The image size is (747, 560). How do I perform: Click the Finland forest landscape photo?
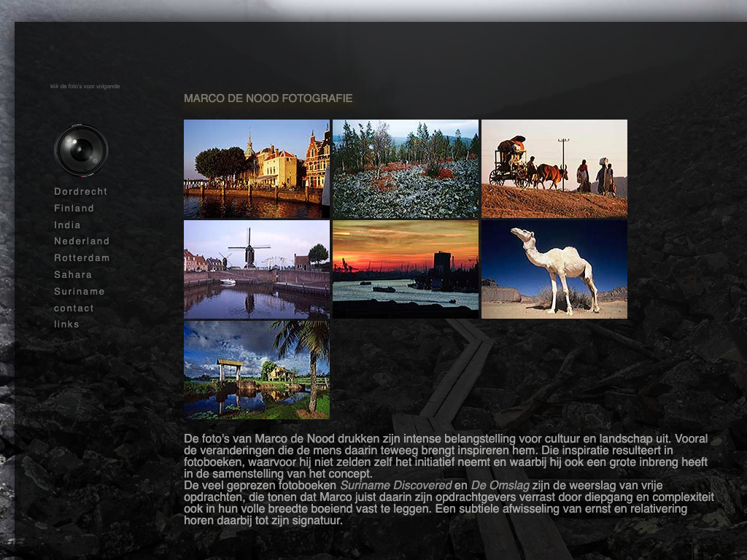tap(405, 169)
